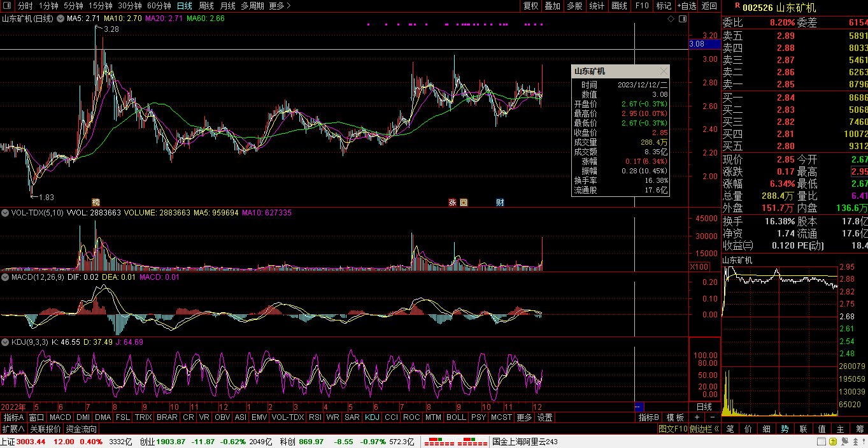Switch to 分时 intraday view
Image resolution: width=868 pixels, height=448 pixels.
25,6
